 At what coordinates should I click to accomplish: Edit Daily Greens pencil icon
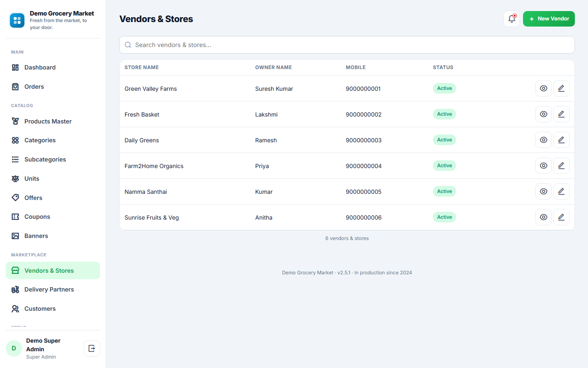coord(561,140)
